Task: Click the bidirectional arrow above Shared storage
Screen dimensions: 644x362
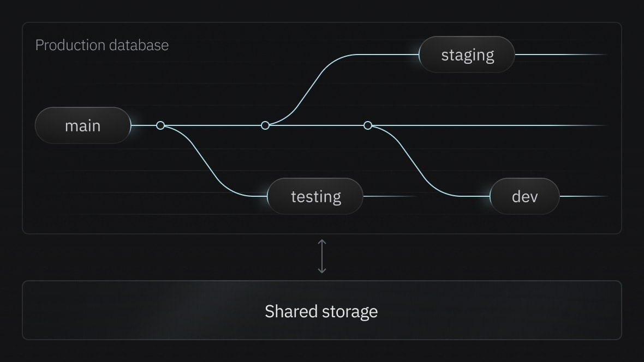Action: 322,256
